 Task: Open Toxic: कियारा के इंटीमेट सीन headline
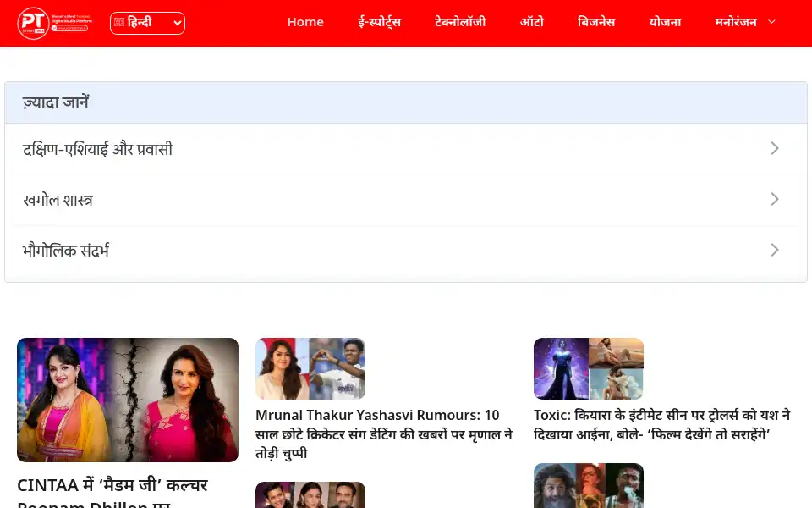click(x=662, y=425)
